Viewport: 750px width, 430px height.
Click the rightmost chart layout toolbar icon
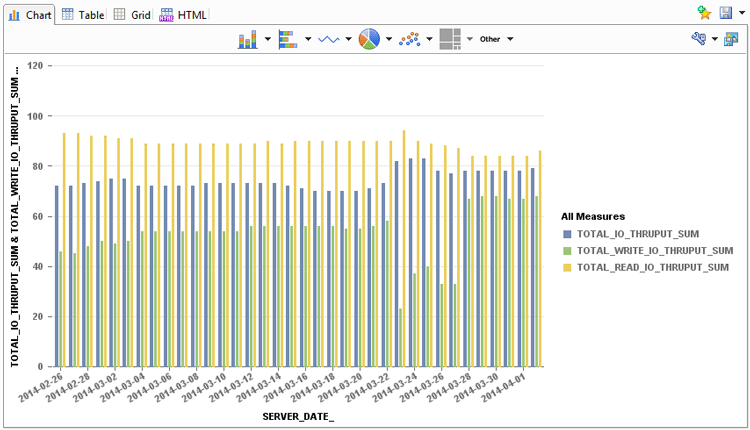click(731, 39)
